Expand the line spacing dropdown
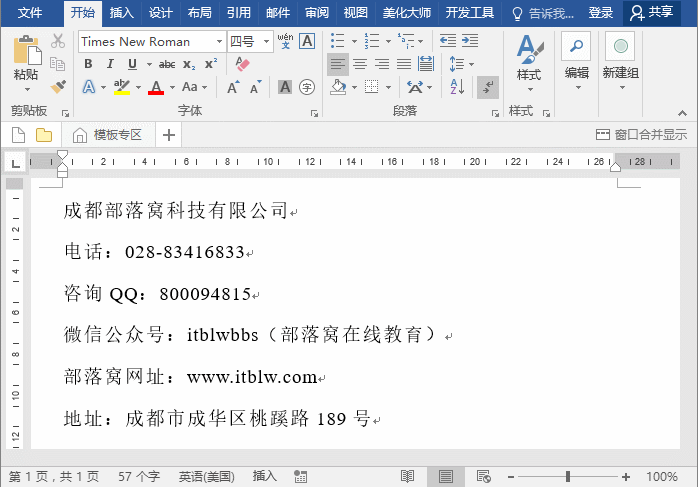Screen dimensions: 698x487 [469, 64]
